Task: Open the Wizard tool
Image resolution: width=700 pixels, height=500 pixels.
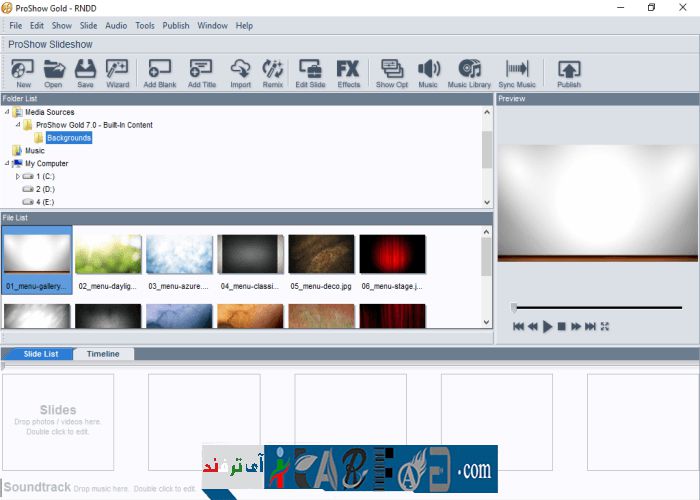Action: point(117,73)
